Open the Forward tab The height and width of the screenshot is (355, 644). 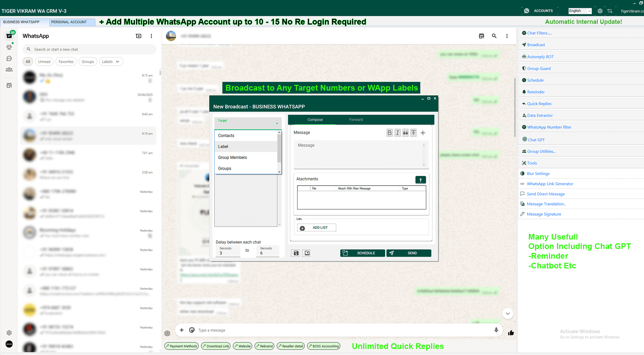(356, 120)
